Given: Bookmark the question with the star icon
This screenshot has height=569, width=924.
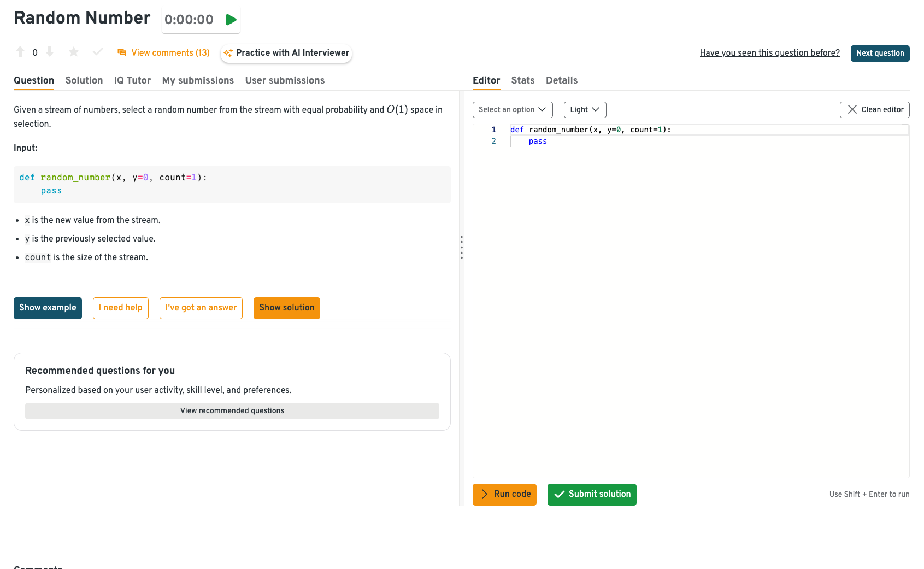Looking at the screenshot, I should point(74,52).
